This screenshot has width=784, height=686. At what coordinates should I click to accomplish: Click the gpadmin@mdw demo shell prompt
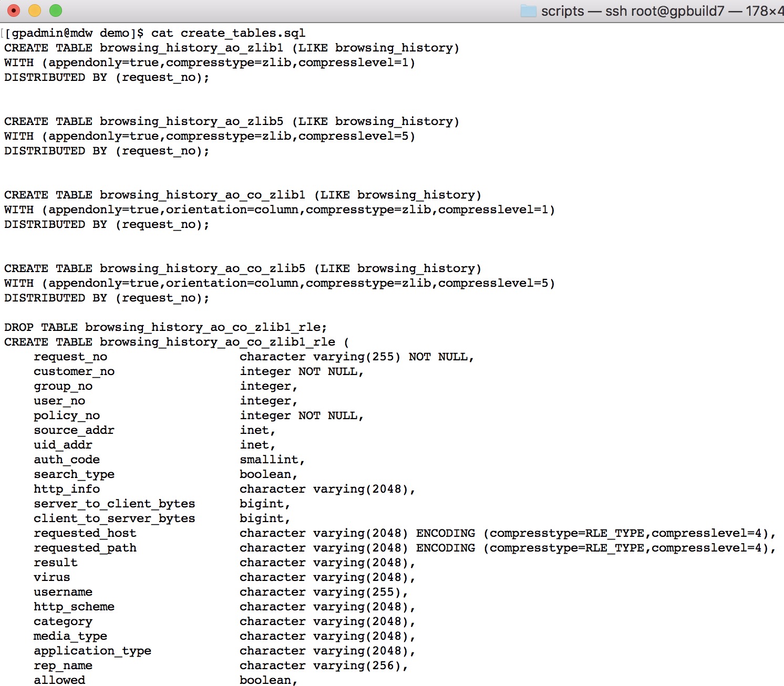[74, 33]
